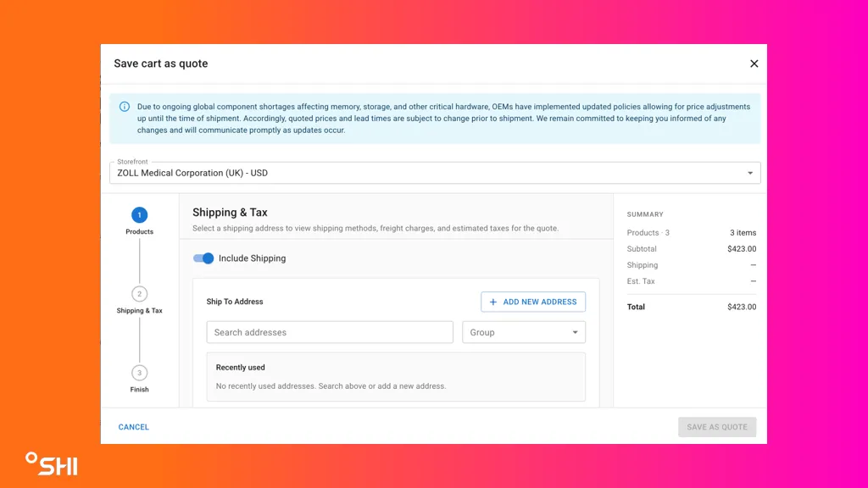The height and width of the screenshot is (488, 868).
Task: Focus the Search addresses field
Action: (330, 332)
